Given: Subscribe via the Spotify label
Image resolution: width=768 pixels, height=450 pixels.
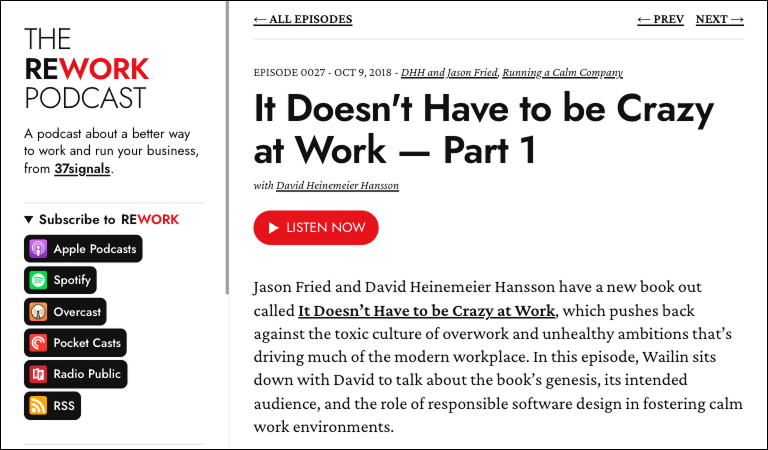Looking at the screenshot, I should pos(72,280).
